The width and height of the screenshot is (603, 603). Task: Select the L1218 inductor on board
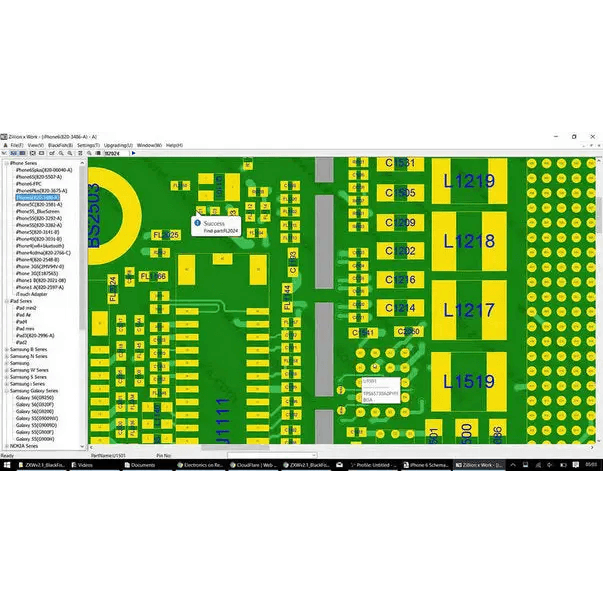coord(468,241)
